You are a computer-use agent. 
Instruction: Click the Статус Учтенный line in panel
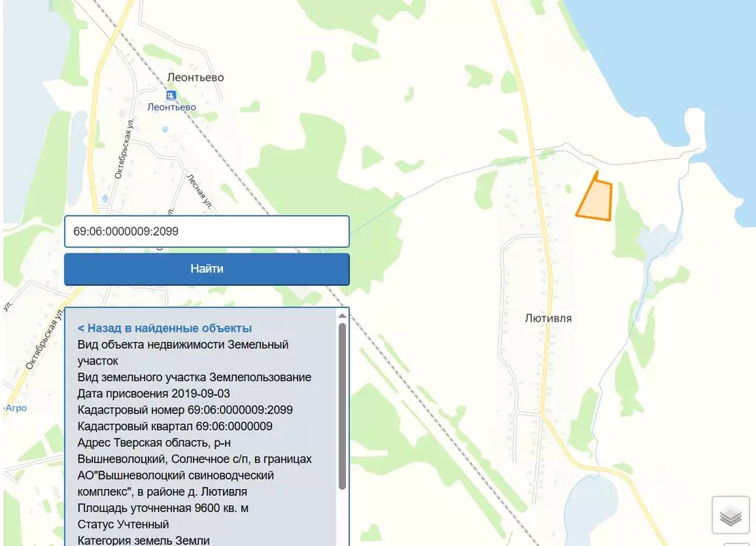[x=123, y=524]
